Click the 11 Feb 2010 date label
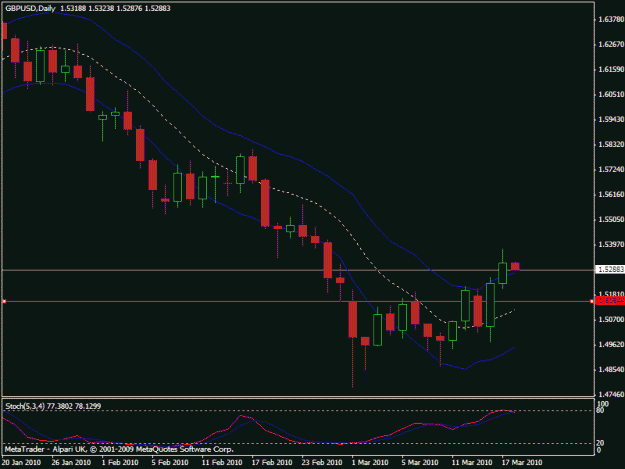The height and width of the screenshot is (469, 625). [222, 463]
